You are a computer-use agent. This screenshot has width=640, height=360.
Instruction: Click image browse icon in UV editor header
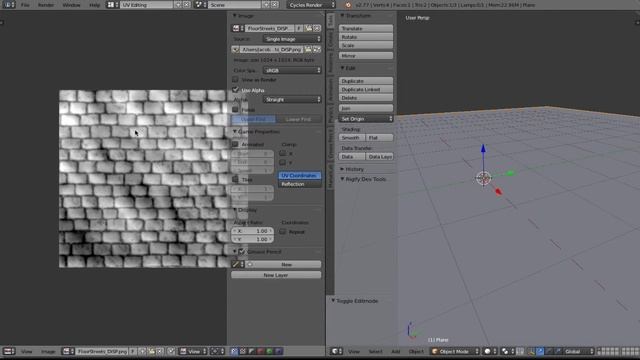pos(68,351)
